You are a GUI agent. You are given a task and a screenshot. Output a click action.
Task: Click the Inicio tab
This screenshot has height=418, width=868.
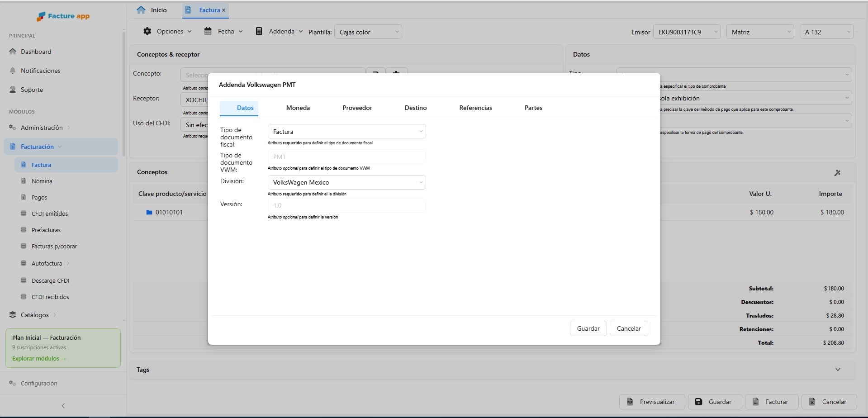(x=152, y=10)
